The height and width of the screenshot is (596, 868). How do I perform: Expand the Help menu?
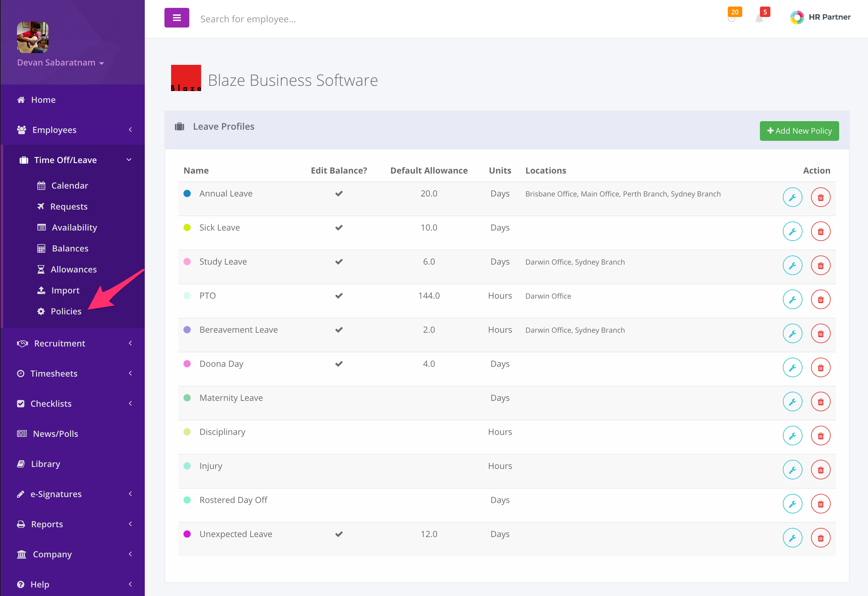pos(72,584)
